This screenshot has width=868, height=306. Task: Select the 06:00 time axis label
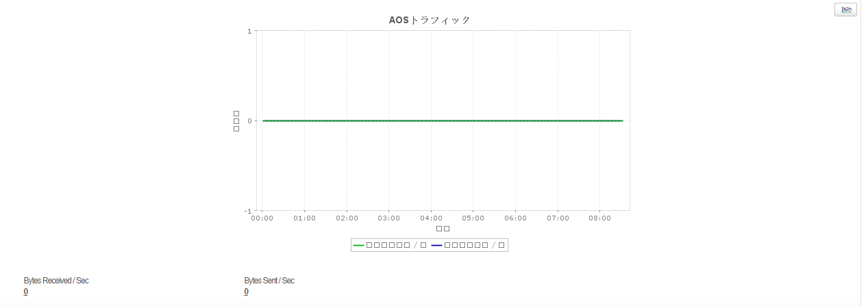(x=515, y=218)
